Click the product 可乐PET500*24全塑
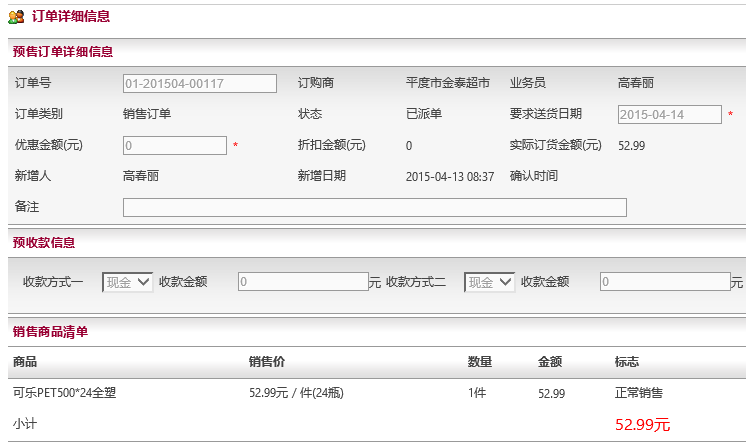Image resolution: width=751 pixels, height=443 pixels. click(64, 393)
